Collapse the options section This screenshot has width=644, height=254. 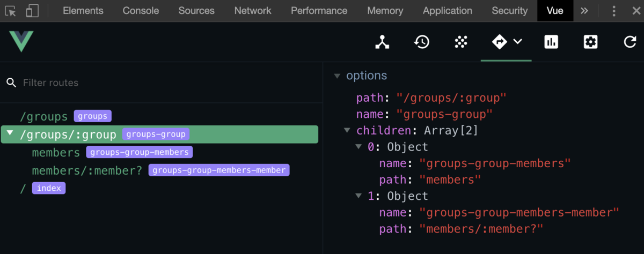coord(337,76)
